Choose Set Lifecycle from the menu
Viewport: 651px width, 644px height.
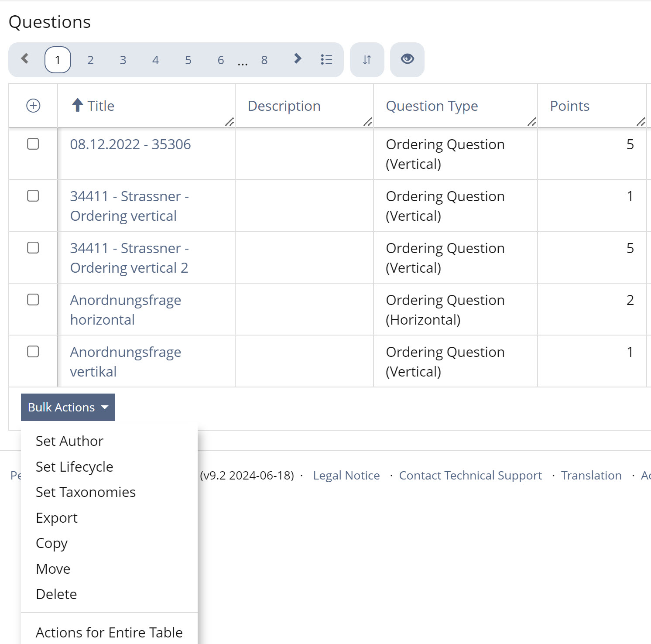pyautogui.click(x=74, y=467)
